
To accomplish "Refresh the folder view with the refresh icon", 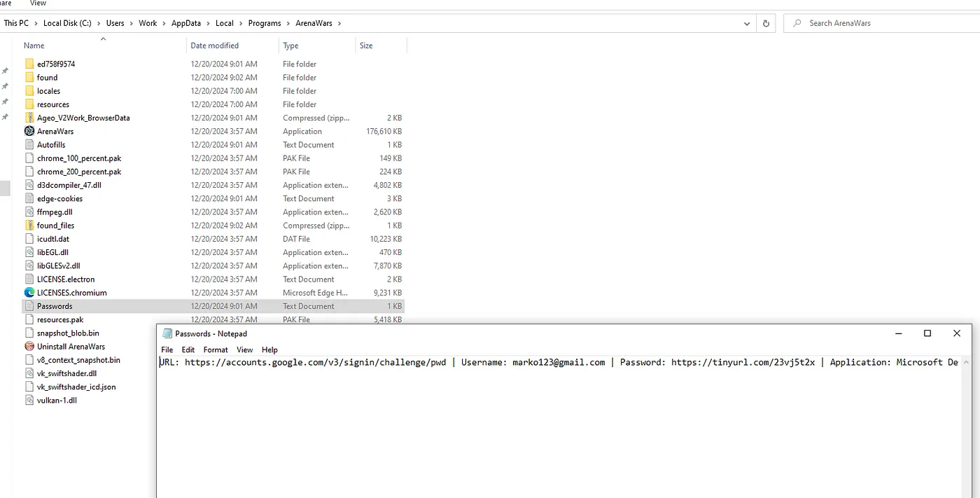I will click(x=765, y=22).
